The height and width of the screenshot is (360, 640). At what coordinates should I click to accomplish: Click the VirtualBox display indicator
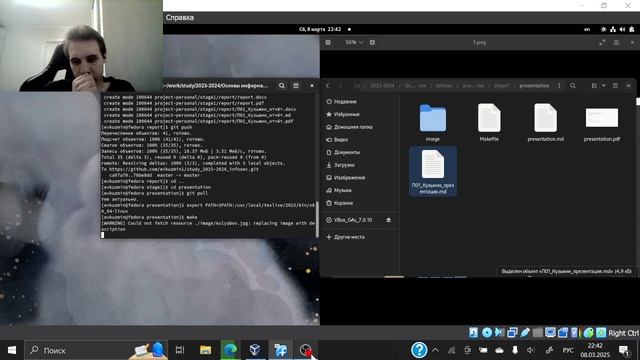tap(550, 333)
